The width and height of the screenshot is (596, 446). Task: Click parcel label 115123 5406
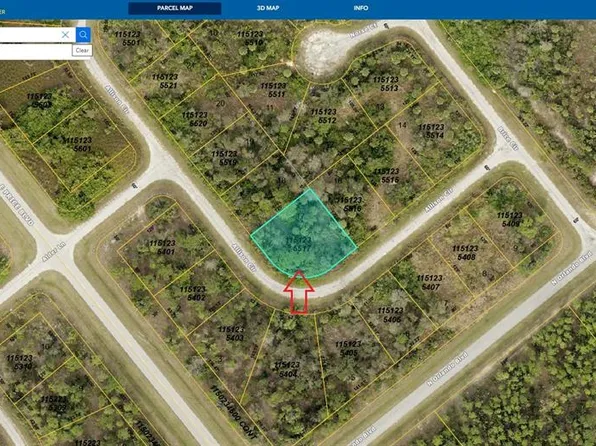(x=391, y=315)
